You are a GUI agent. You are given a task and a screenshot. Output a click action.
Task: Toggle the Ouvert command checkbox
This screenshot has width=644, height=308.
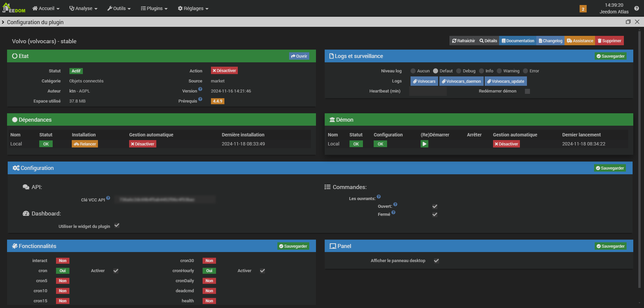pyautogui.click(x=435, y=206)
